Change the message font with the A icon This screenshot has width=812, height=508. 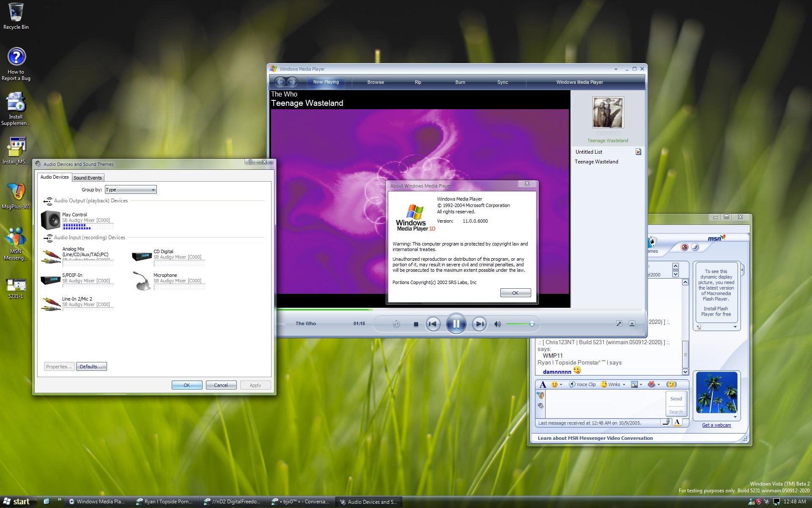[x=543, y=384]
